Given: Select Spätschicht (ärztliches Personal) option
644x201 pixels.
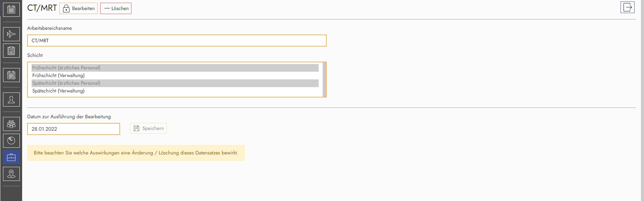Looking at the screenshot, I should click(x=175, y=83).
